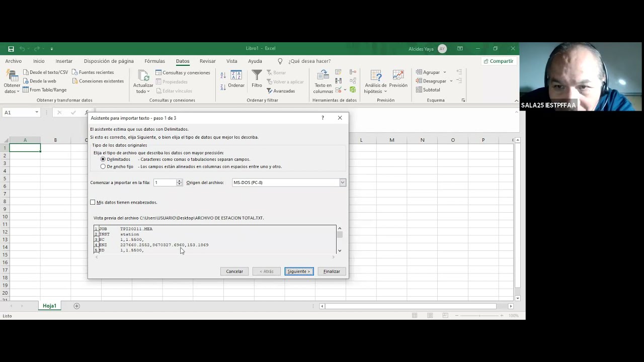Open Conexiones existentes

tap(98, 81)
